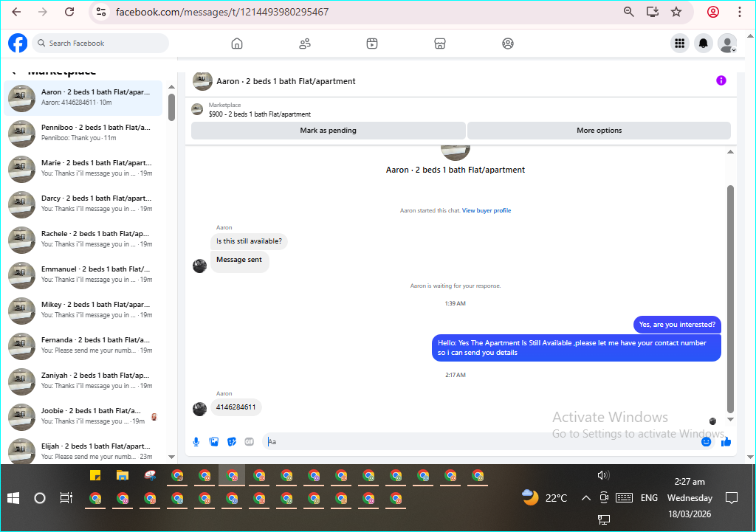Open the Reels video icon
756x532 pixels.
(372, 44)
